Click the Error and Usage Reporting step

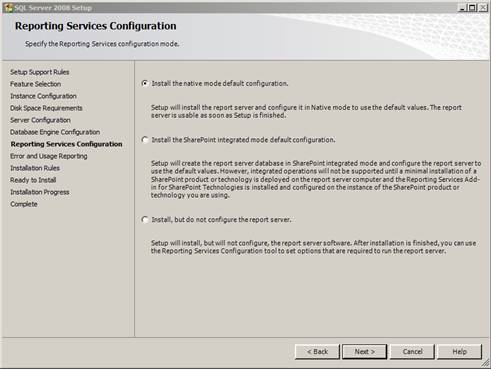click(x=49, y=156)
